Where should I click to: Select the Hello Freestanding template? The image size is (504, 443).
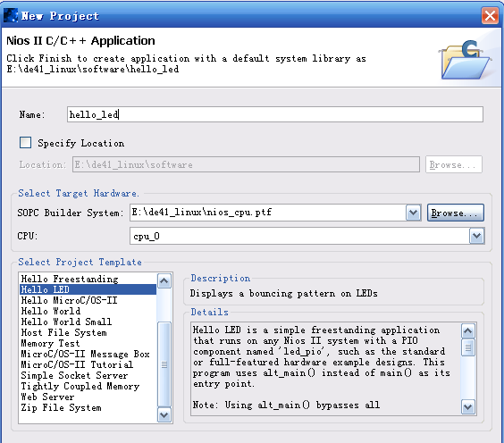coord(88,279)
